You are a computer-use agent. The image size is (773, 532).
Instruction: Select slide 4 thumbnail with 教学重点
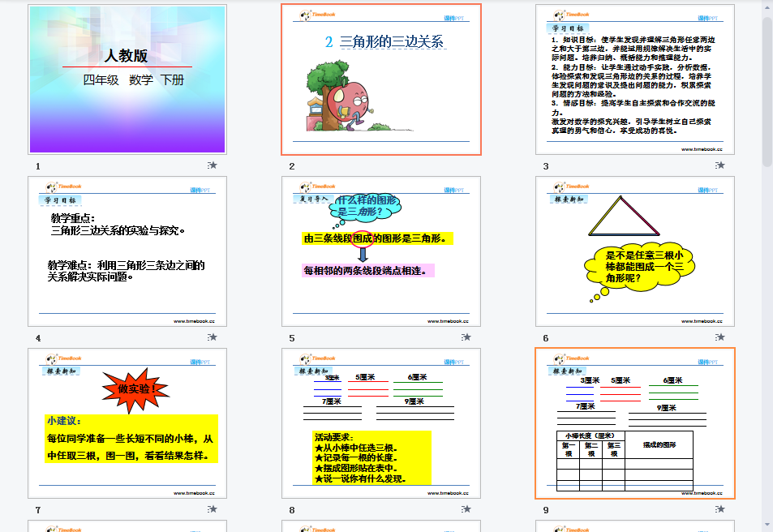tap(127, 251)
